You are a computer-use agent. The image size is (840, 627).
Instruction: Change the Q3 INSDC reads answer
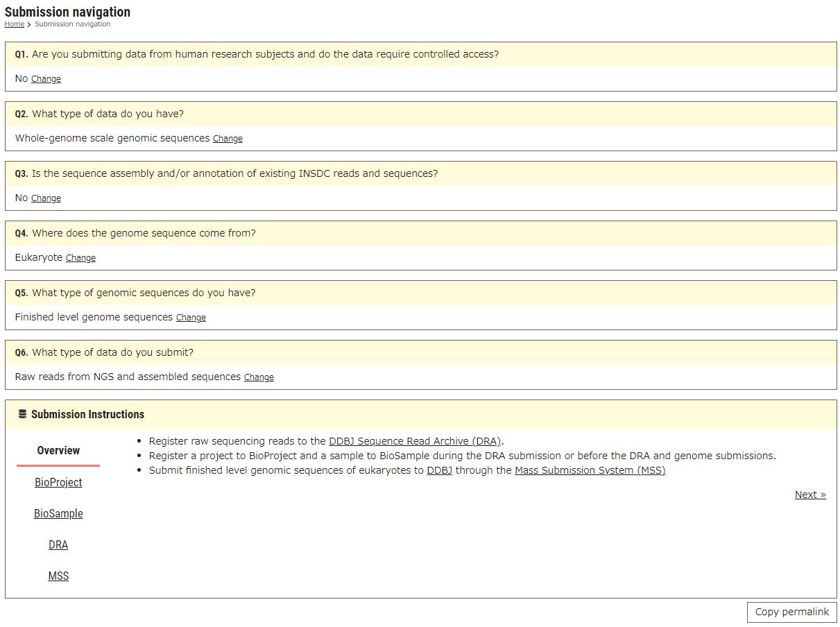coord(46,198)
